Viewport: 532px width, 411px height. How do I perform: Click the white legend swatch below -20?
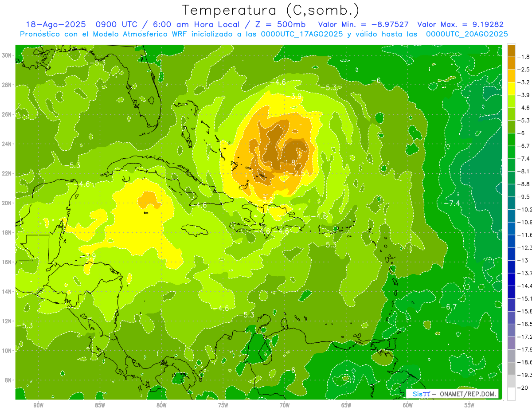point(511,394)
